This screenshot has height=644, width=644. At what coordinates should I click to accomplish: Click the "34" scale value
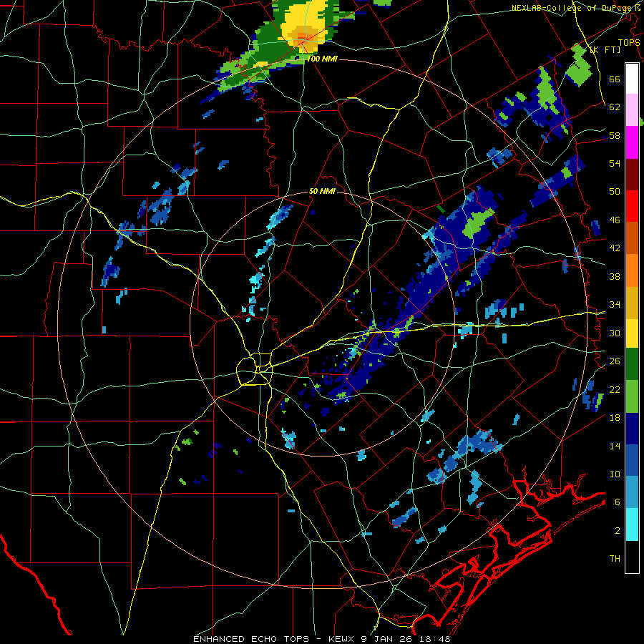(615, 305)
